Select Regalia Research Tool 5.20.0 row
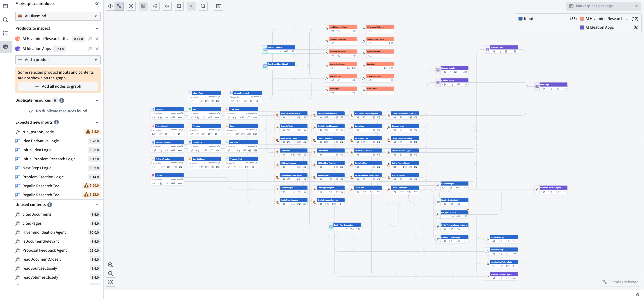This screenshot has width=644, height=299. 58,186
